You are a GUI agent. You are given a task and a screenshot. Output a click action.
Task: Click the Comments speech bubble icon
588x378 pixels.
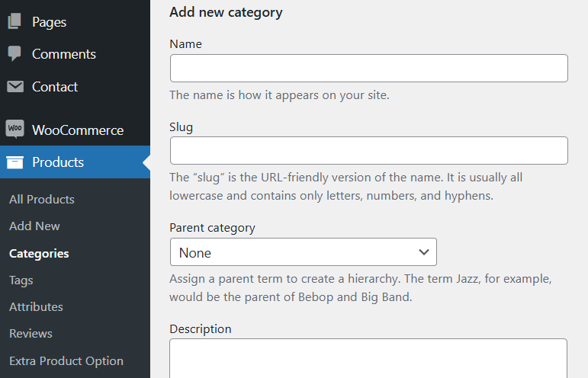[15, 54]
